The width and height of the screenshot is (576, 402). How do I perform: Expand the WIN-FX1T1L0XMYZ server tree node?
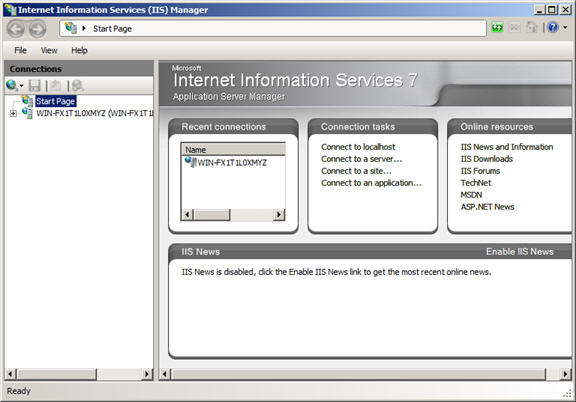click(x=13, y=114)
